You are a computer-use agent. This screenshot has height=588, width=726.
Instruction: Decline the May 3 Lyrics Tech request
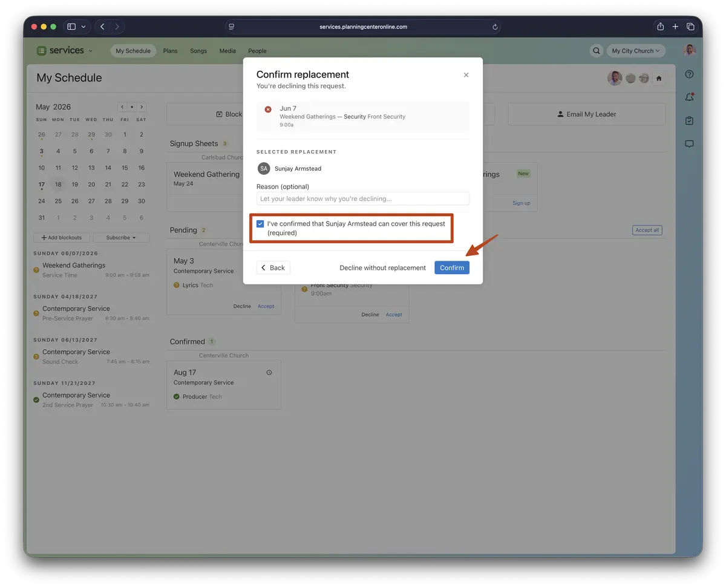pos(242,306)
